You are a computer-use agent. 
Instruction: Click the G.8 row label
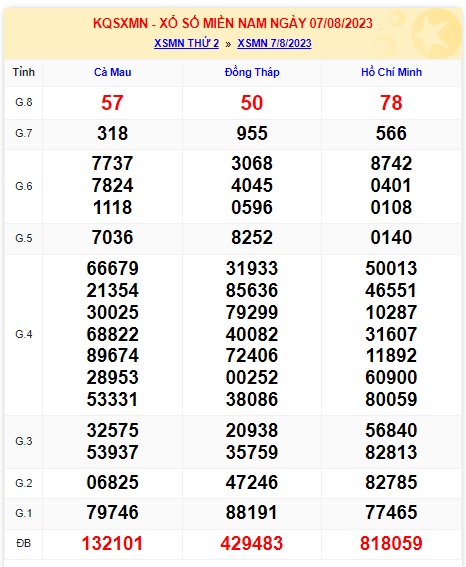click(24, 102)
